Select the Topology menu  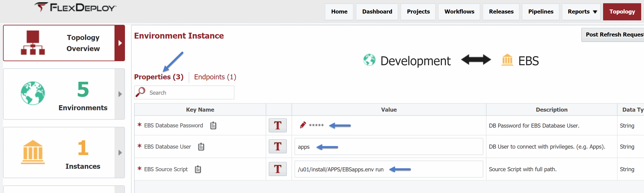coord(622,12)
